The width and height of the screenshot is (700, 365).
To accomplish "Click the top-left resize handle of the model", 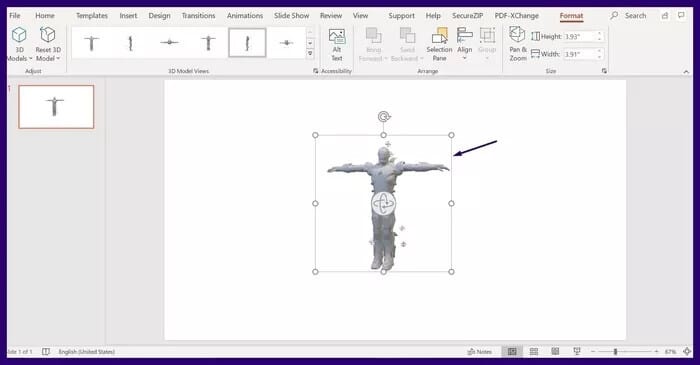I will (315, 135).
